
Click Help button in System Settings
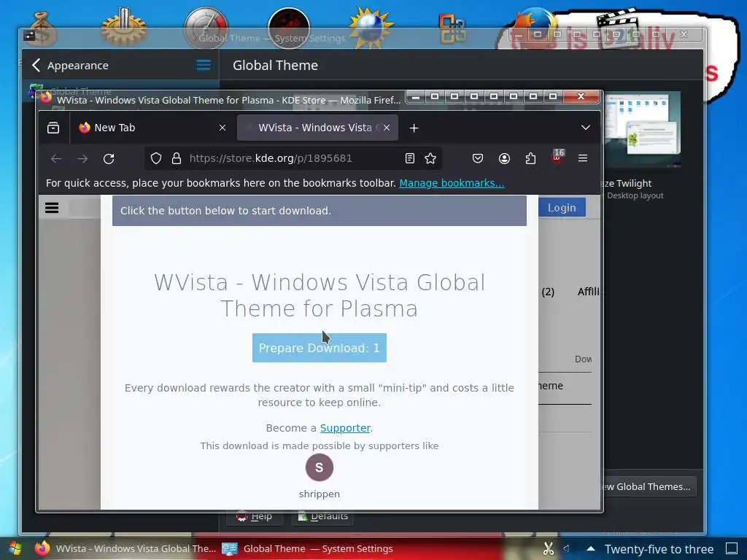pos(255,516)
